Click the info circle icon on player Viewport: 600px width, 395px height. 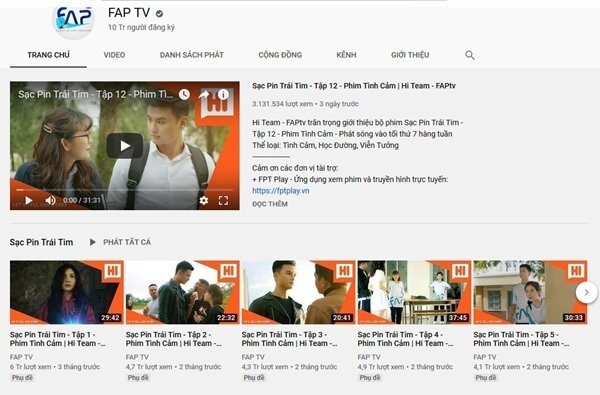tap(223, 94)
